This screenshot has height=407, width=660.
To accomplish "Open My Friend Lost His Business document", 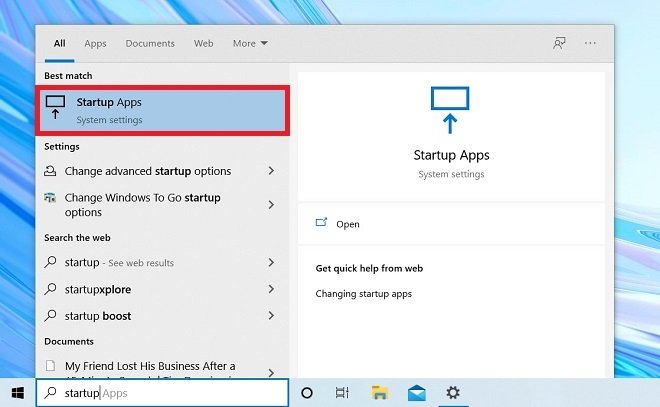I will 162,366.
